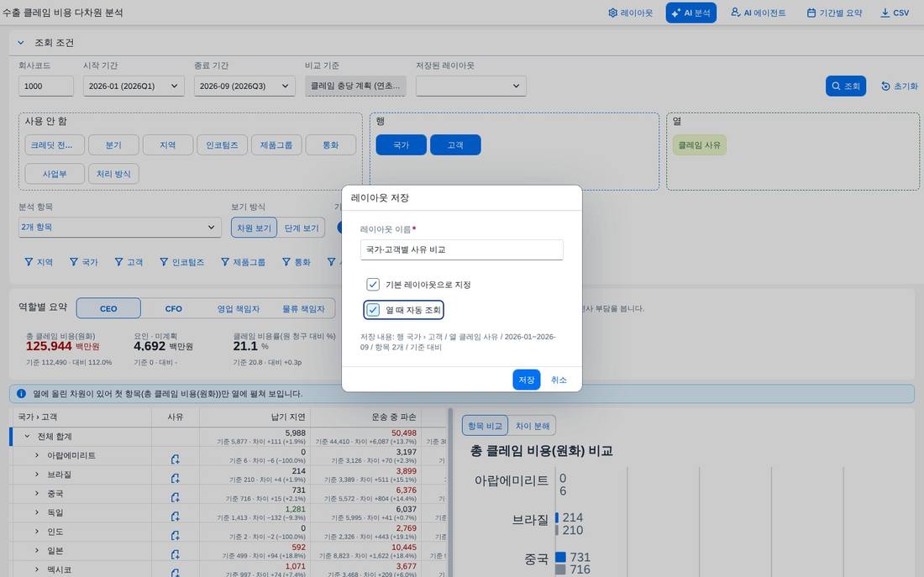Expand the 인도 row
The height and width of the screenshot is (577, 924).
point(36,531)
